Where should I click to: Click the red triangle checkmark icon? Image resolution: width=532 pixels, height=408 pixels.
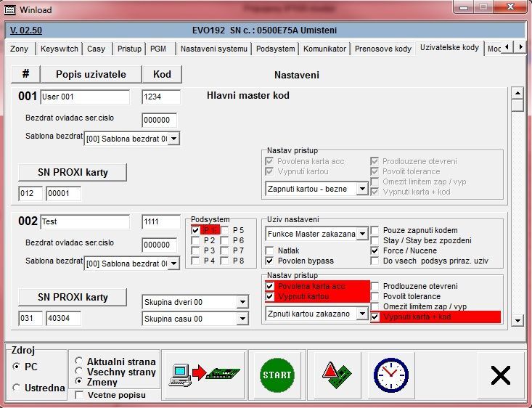click(335, 375)
